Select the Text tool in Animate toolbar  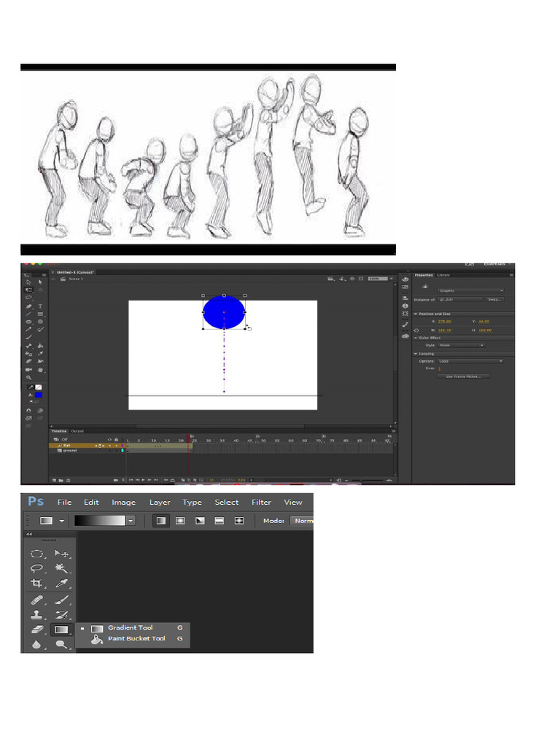click(x=40, y=306)
